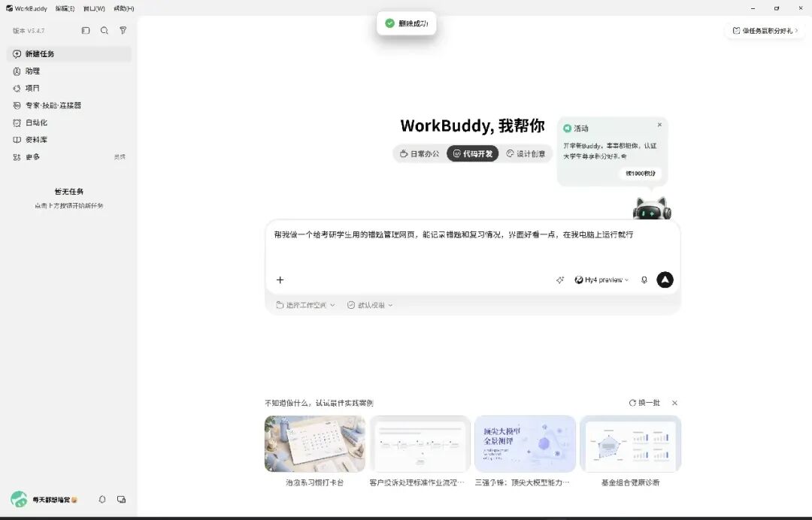Click 换一批 to refresh examples
Viewport: 812px width, 520px height.
[644, 403]
